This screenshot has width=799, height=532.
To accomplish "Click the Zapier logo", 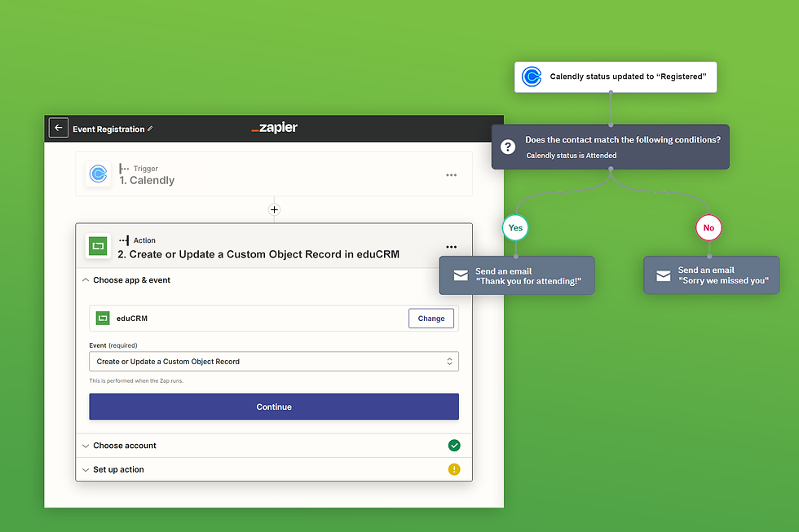I will pos(274,127).
